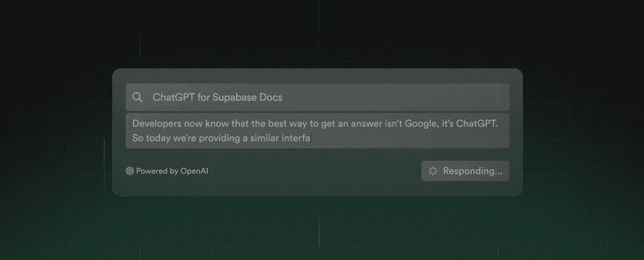Open the Powered by OpenAI link

167,171
